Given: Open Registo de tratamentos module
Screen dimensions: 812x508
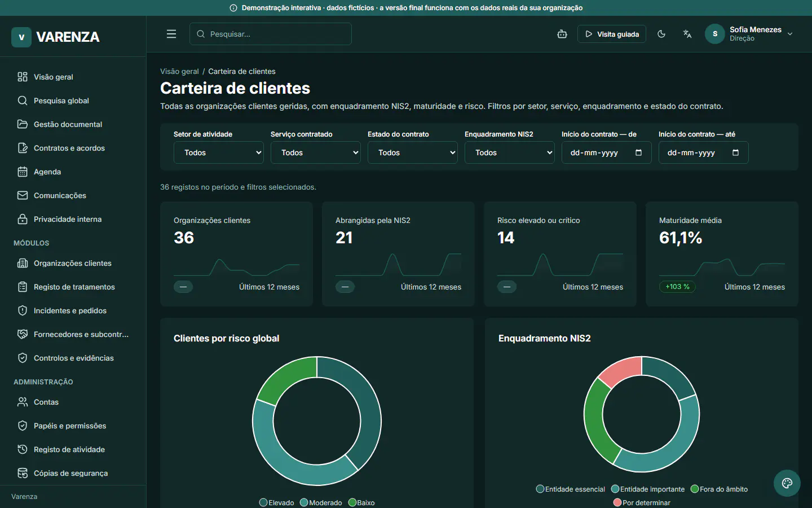Looking at the screenshot, I should point(73,287).
